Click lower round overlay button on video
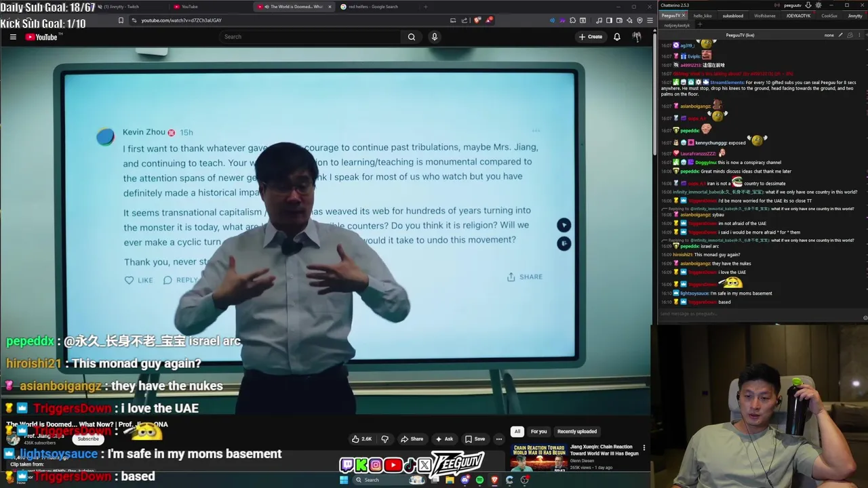This screenshot has height=488, width=868. [564, 243]
